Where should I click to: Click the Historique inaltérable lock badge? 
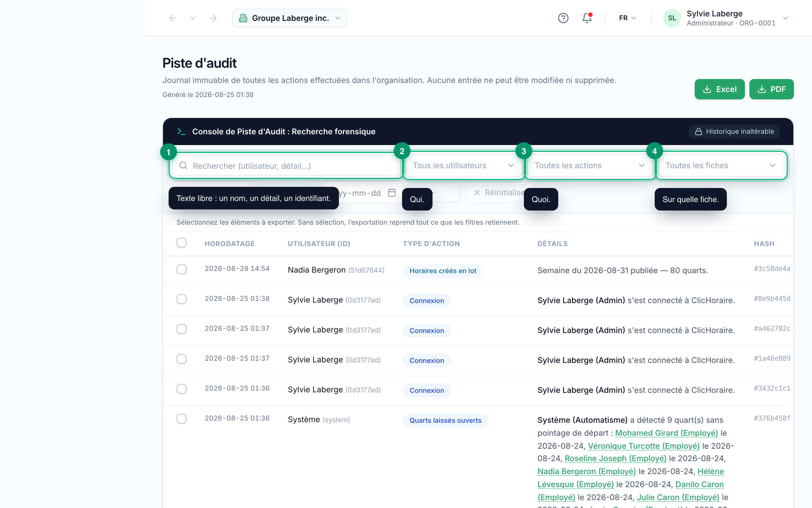coord(734,131)
